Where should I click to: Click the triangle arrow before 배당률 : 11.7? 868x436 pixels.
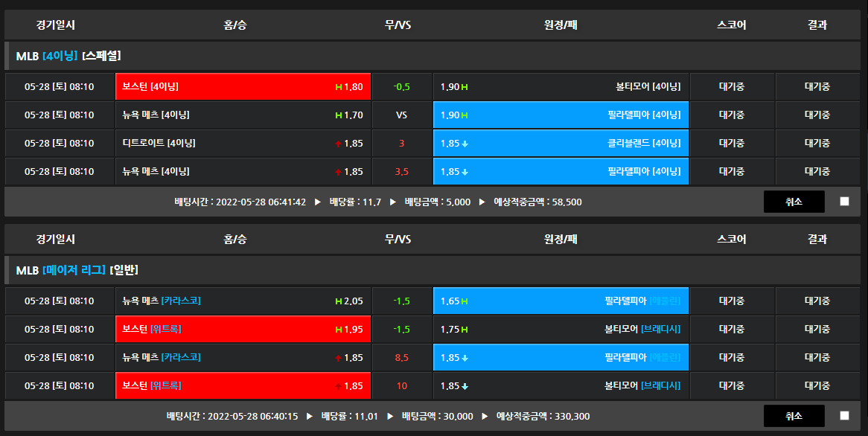pyautogui.click(x=318, y=202)
